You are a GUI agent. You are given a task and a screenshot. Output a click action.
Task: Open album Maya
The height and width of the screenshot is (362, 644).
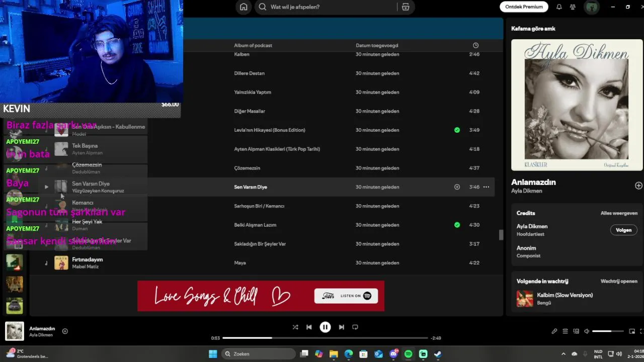(x=239, y=263)
